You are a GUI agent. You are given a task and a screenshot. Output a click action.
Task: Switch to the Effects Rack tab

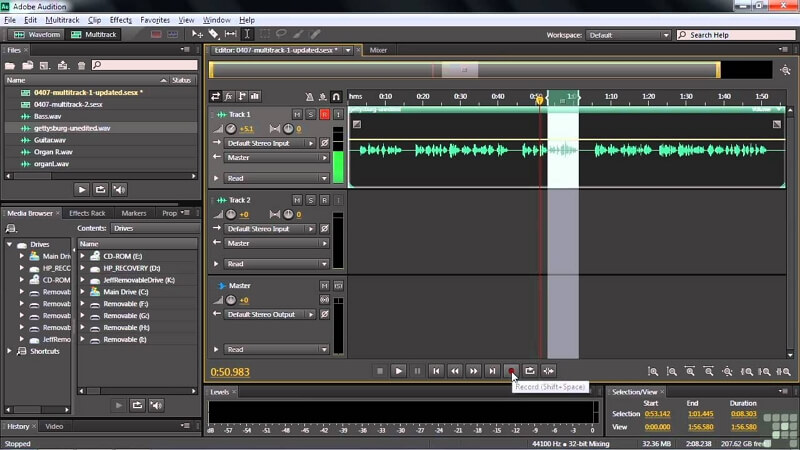tap(87, 213)
